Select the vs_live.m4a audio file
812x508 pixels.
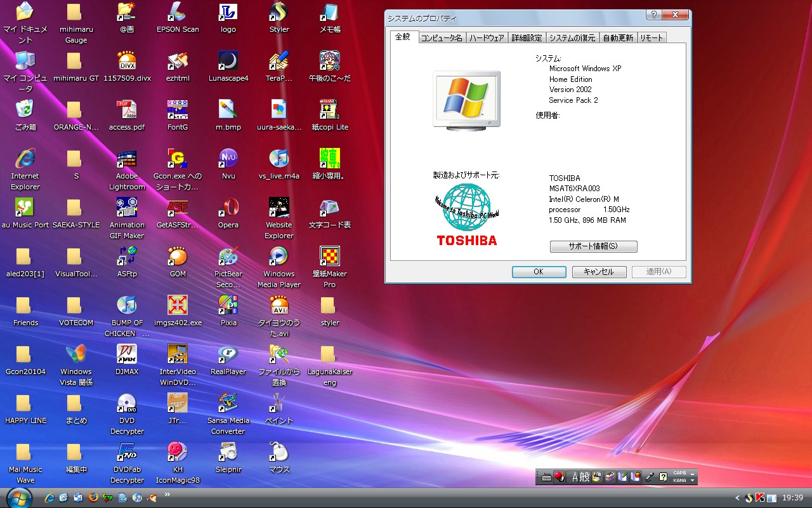(x=279, y=164)
